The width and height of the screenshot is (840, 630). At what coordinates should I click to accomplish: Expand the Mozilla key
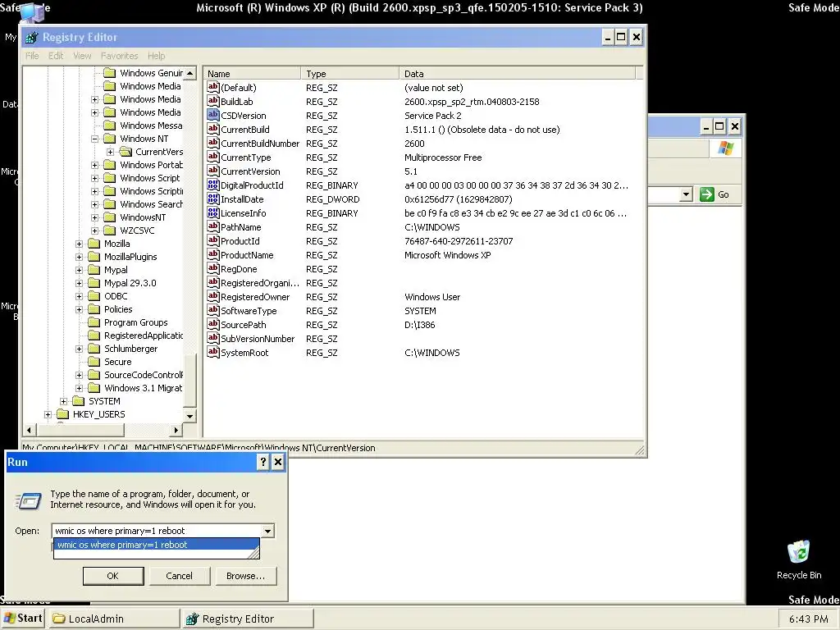click(80, 244)
